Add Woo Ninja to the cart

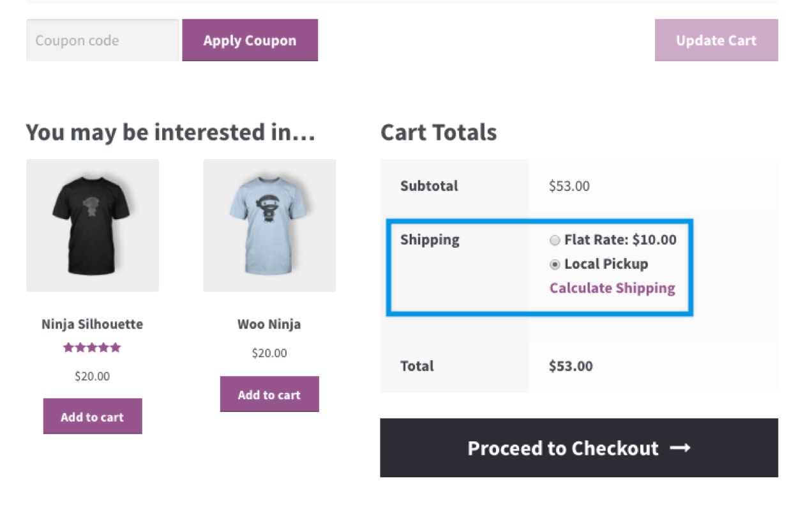click(269, 394)
